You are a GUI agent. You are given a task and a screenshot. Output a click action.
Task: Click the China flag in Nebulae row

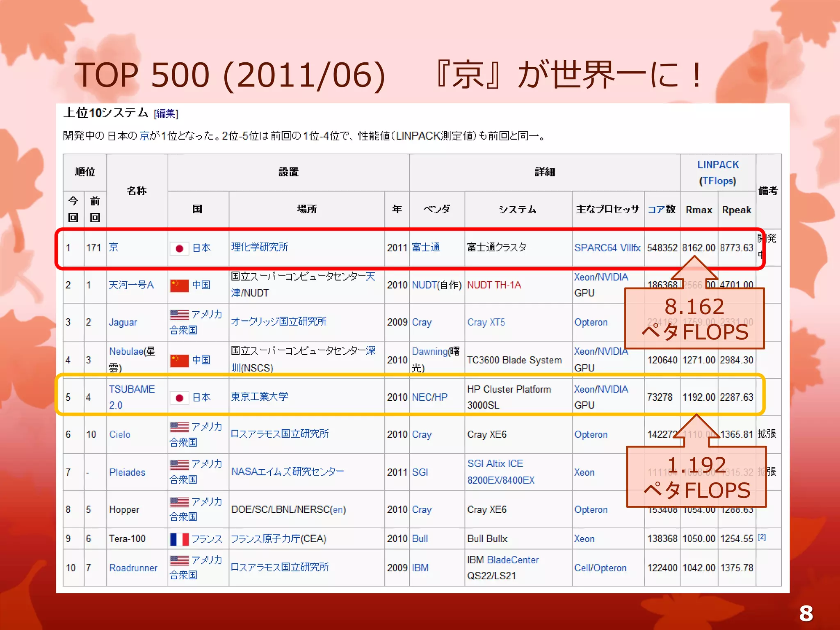(179, 361)
